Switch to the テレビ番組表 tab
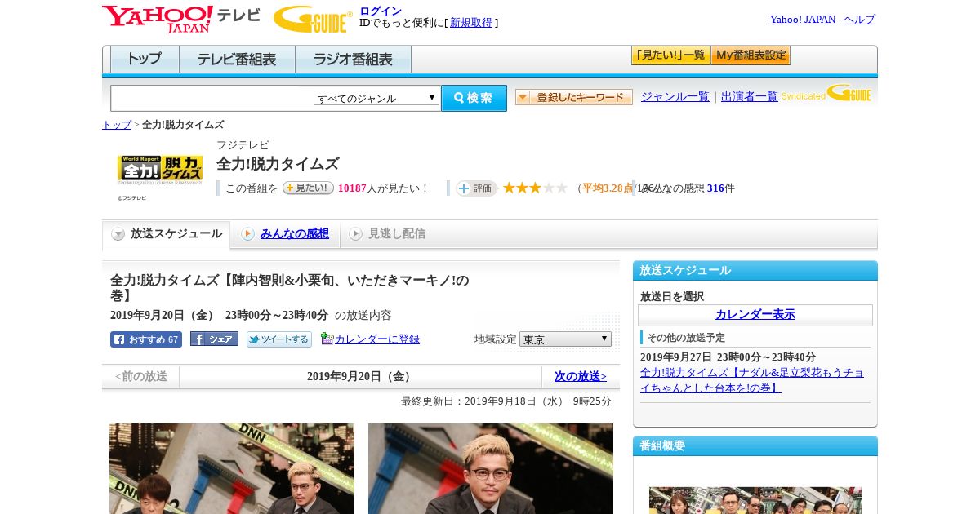 237,60
